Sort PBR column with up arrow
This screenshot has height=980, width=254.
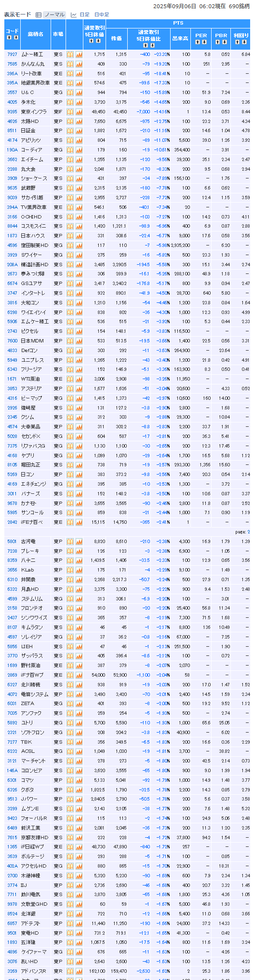[218, 42]
